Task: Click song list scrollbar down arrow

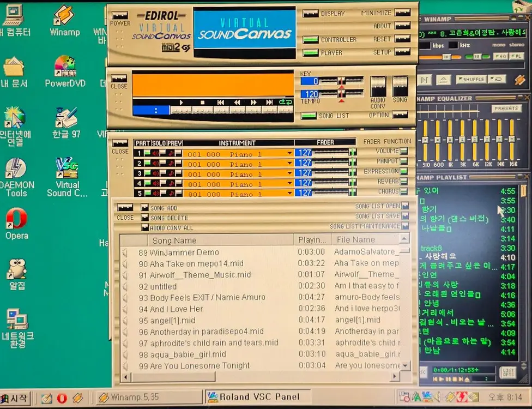Action: (405, 366)
